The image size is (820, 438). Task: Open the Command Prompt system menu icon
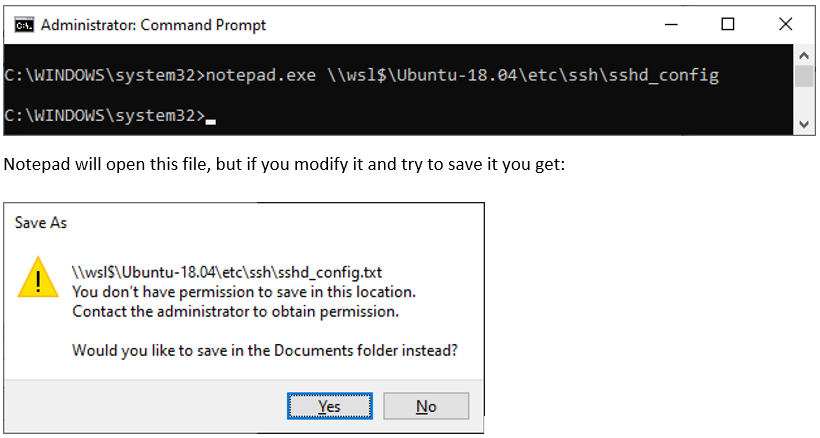(24, 25)
